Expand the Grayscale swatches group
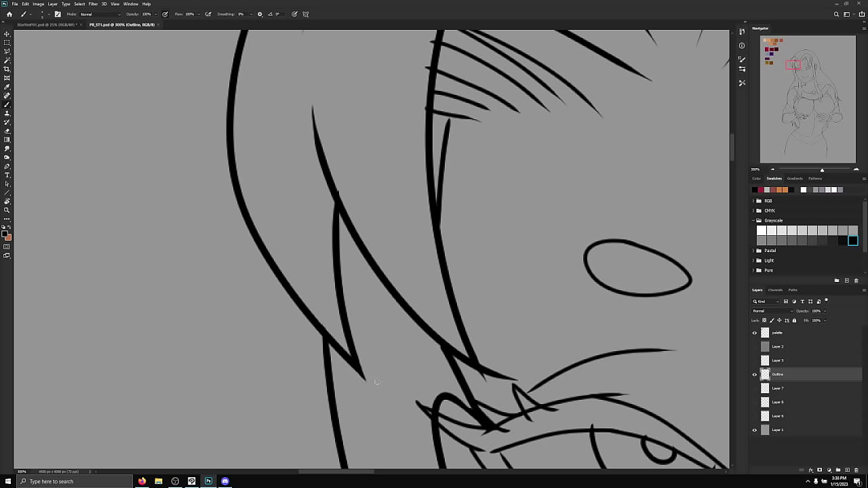The width and height of the screenshot is (868, 488). point(753,220)
